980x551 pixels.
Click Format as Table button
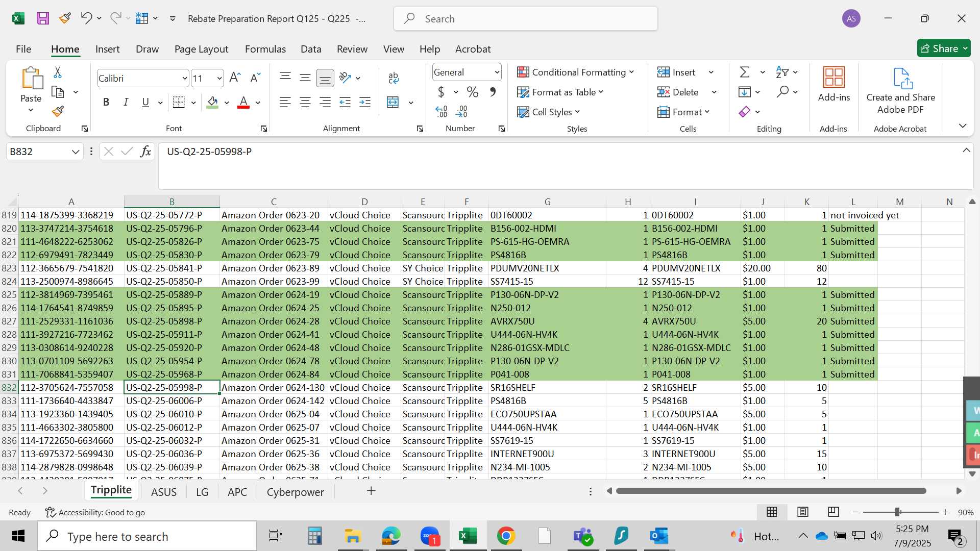560,92
